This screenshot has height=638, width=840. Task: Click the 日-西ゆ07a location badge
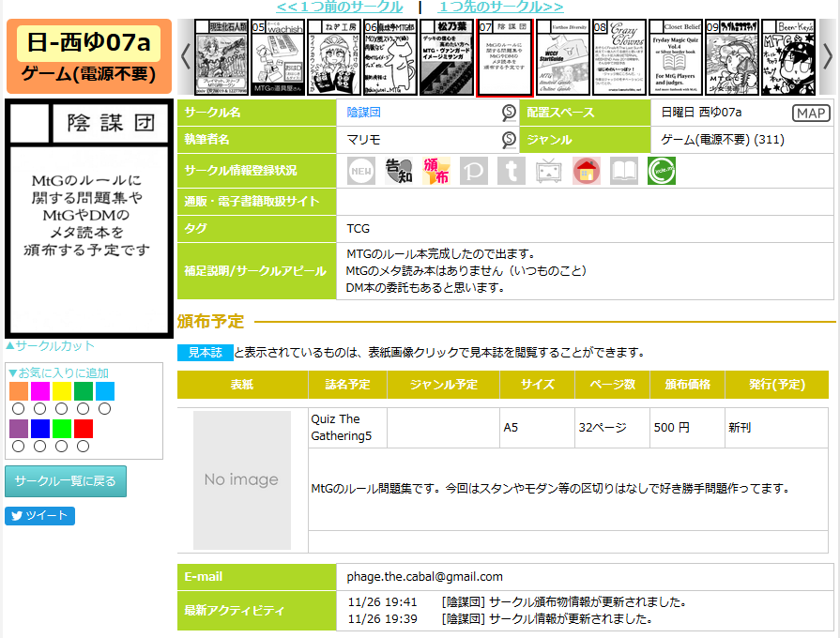[89, 43]
